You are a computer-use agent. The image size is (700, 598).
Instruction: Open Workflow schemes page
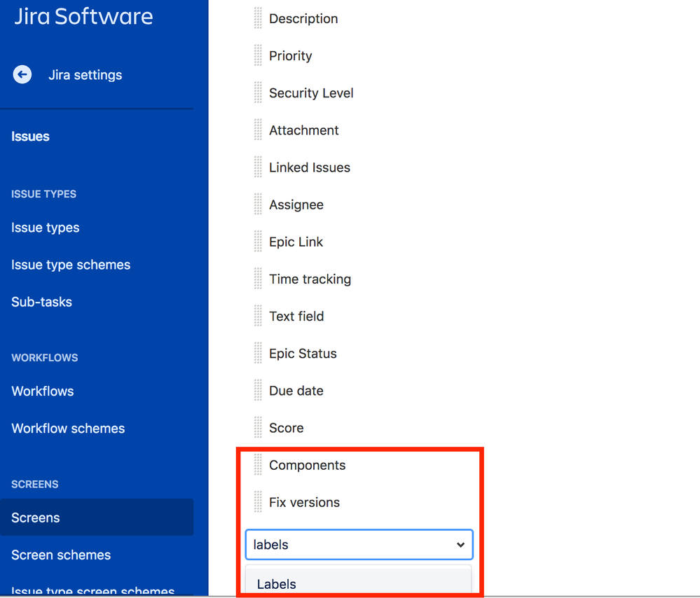68,429
